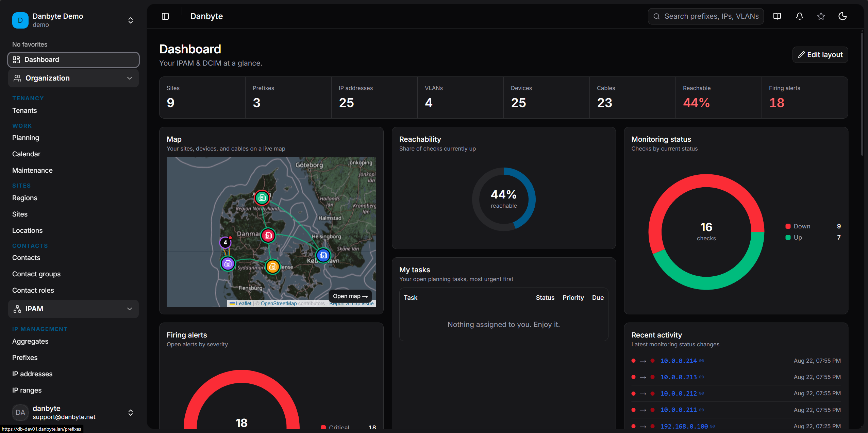
Task: Open Prefixes in sidebar
Action: pos(25,358)
